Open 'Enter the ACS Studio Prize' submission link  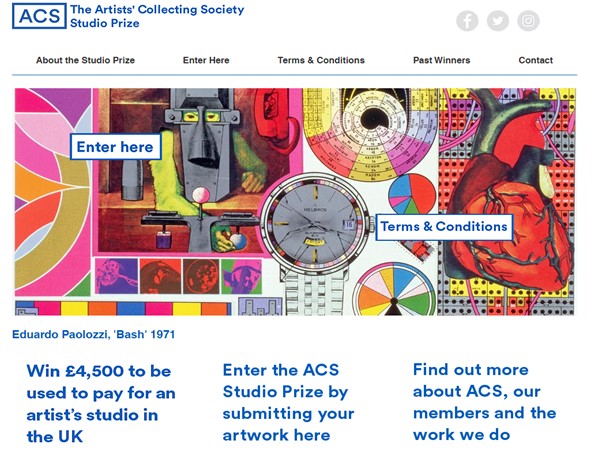[288, 401]
